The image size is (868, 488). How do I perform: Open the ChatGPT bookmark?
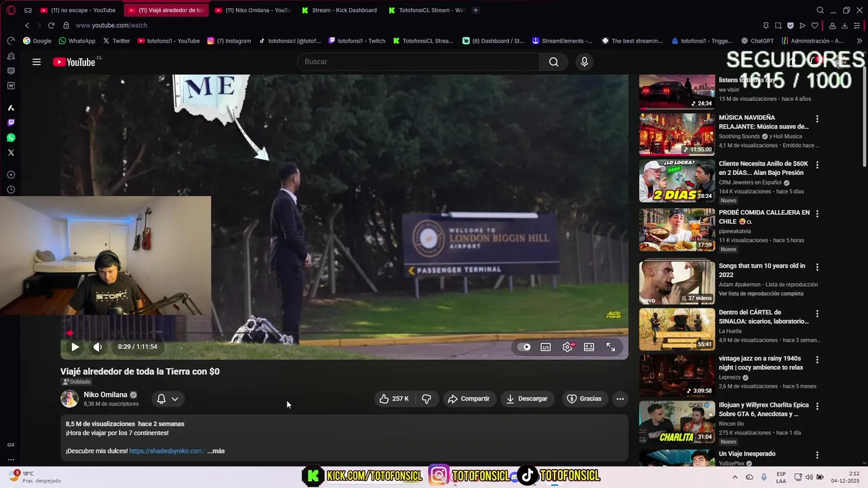coord(757,41)
